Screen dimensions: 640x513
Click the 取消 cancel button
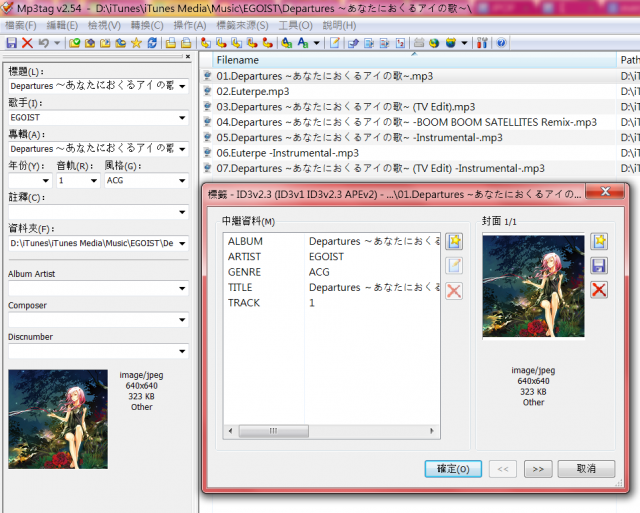[x=586, y=469]
